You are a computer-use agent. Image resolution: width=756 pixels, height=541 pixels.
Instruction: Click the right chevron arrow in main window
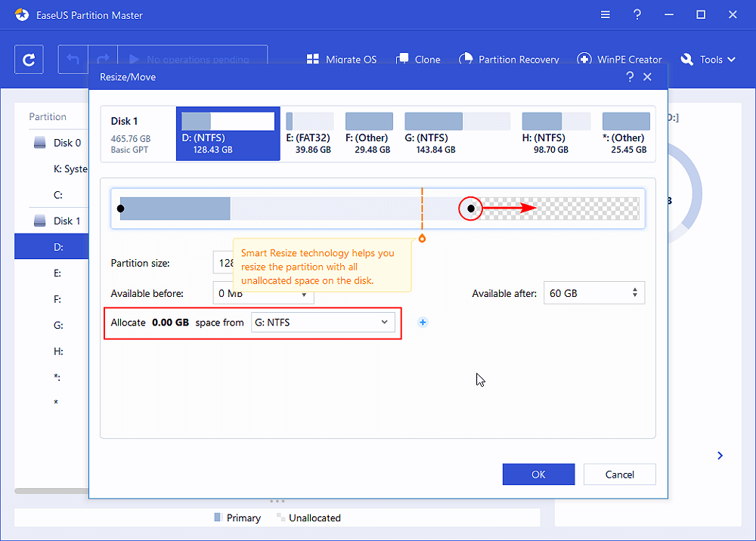[720, 456]
